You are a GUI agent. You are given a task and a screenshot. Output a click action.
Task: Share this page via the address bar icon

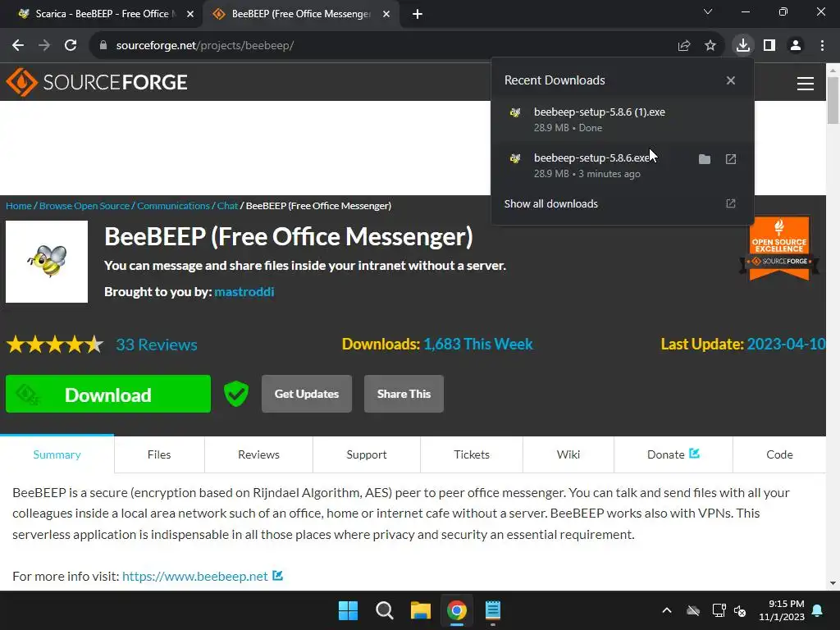pyautogui.click(x=684, y=46)
